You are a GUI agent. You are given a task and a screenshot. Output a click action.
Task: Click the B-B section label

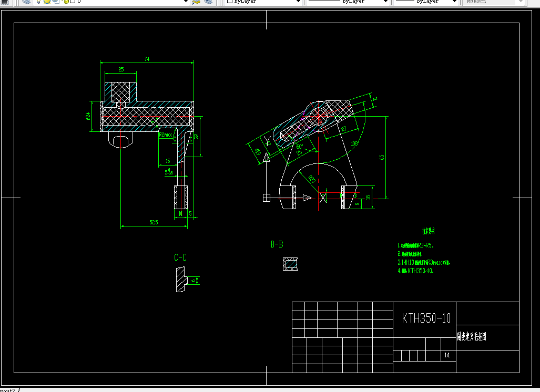point(277,244)
